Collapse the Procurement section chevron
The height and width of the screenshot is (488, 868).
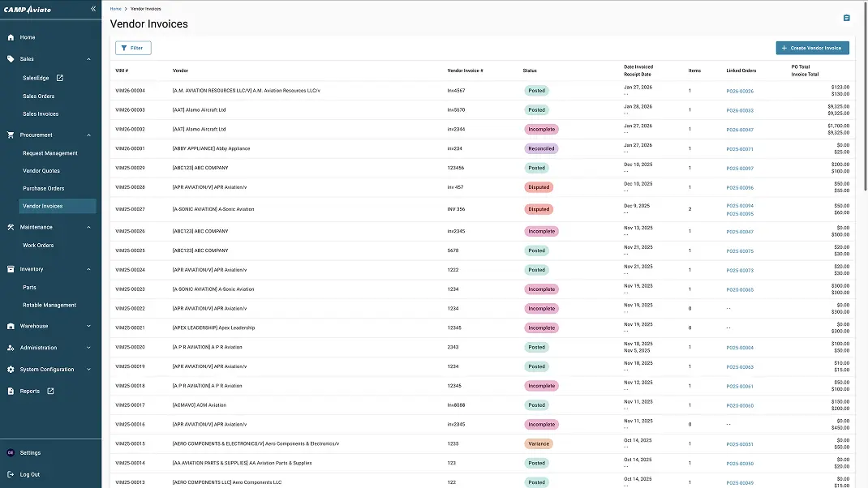pos(88,135)
